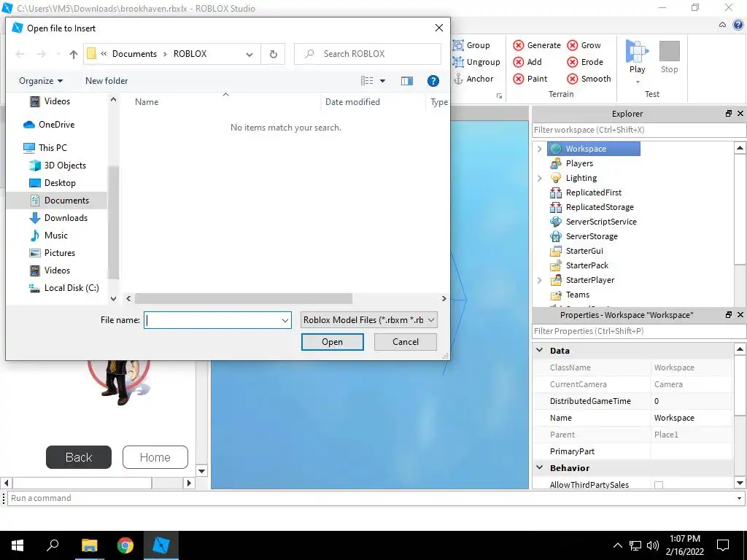
Task: Go up one folder level
Action: (x=74, y=54)
